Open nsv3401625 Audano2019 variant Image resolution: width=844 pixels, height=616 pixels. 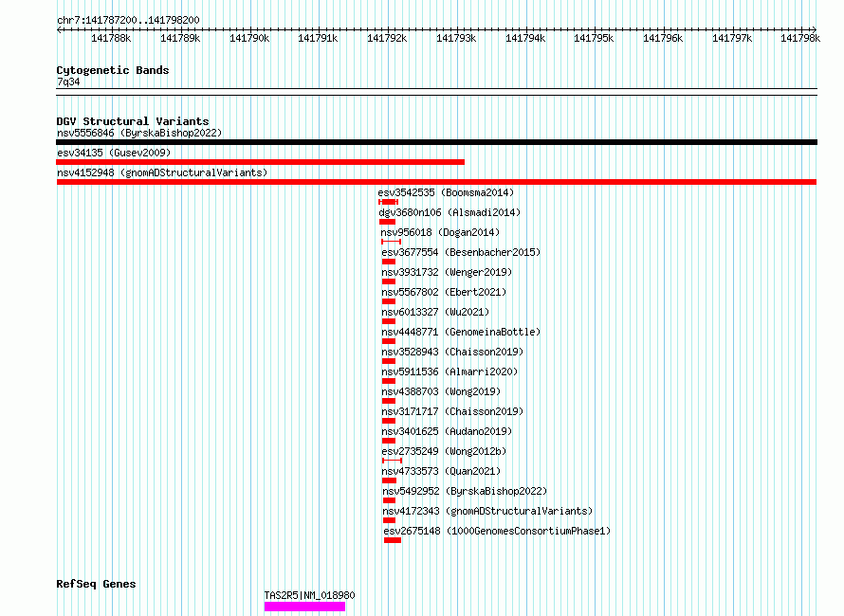(x=447, y=431)
